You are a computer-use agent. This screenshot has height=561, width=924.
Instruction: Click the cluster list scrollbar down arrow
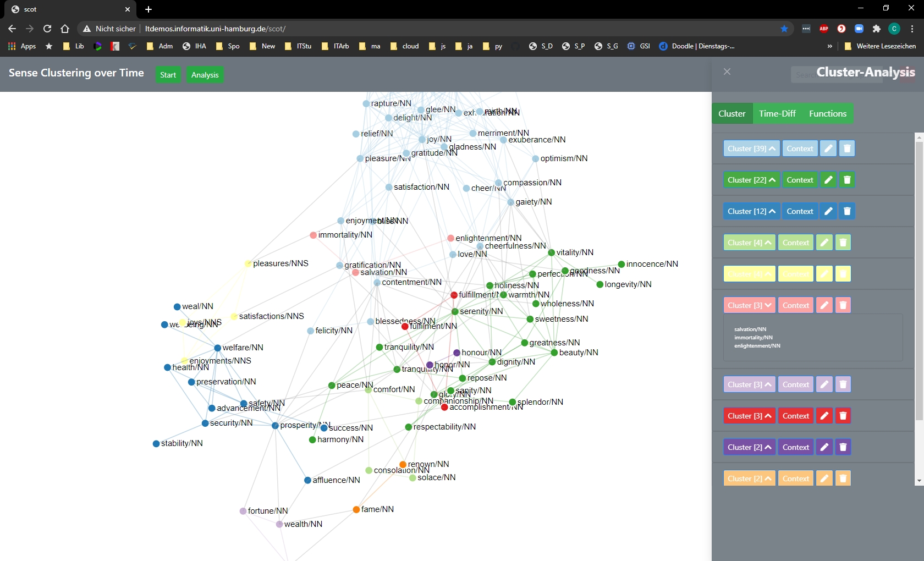tap(919, 481)
